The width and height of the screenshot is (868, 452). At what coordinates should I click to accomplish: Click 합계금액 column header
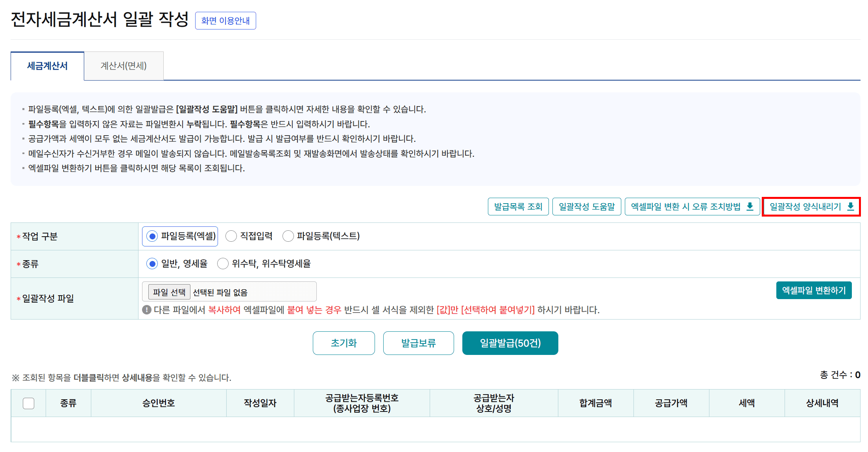point(595,403)
